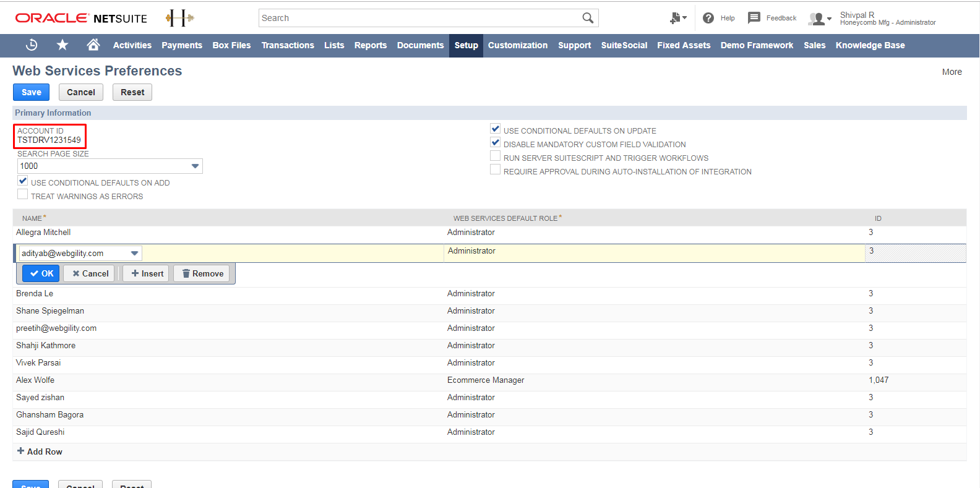This screenshot has width=980, height=488.
Task: Click the Feedback chat icon
Action: pos(754,18)
